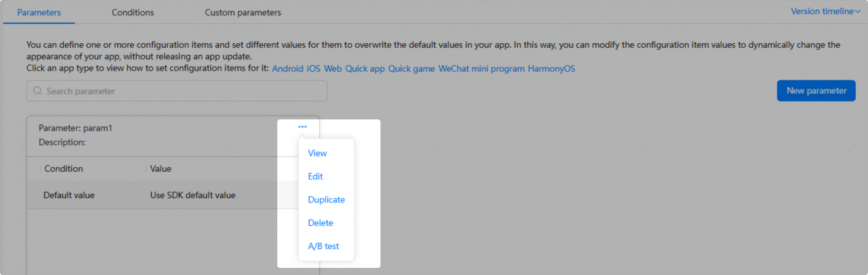
Task: Click the search magnifier icon
Action: coord(37,91)
